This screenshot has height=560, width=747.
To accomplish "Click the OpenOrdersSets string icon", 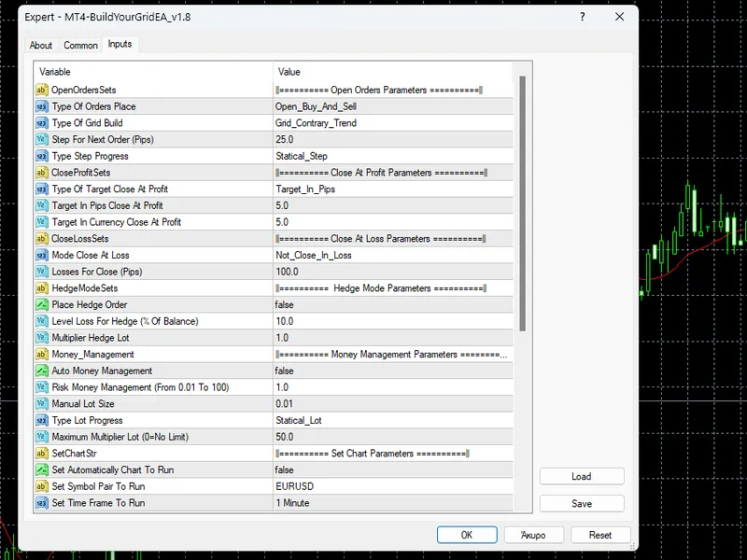I will pyautogui.click(x=42, y=90).
